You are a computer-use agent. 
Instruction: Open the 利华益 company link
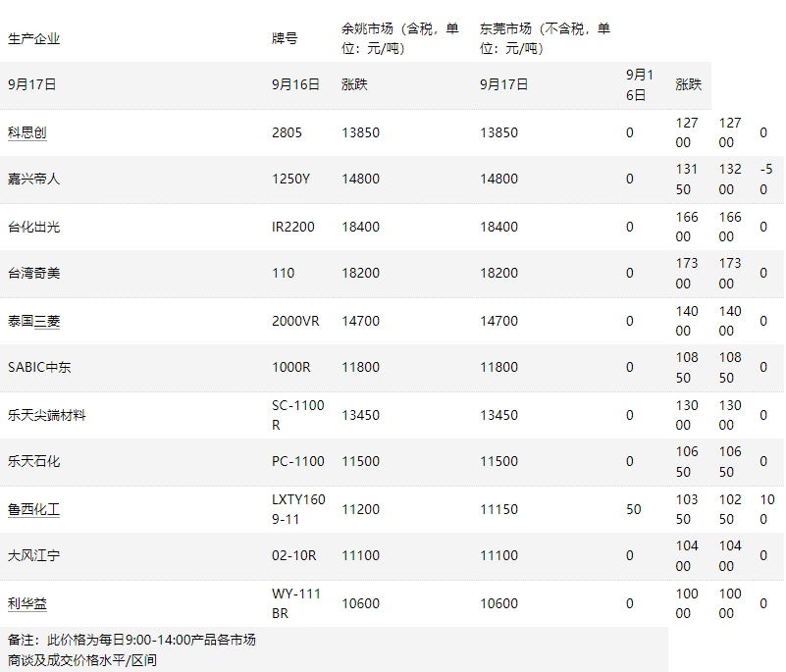click(27, 604)
